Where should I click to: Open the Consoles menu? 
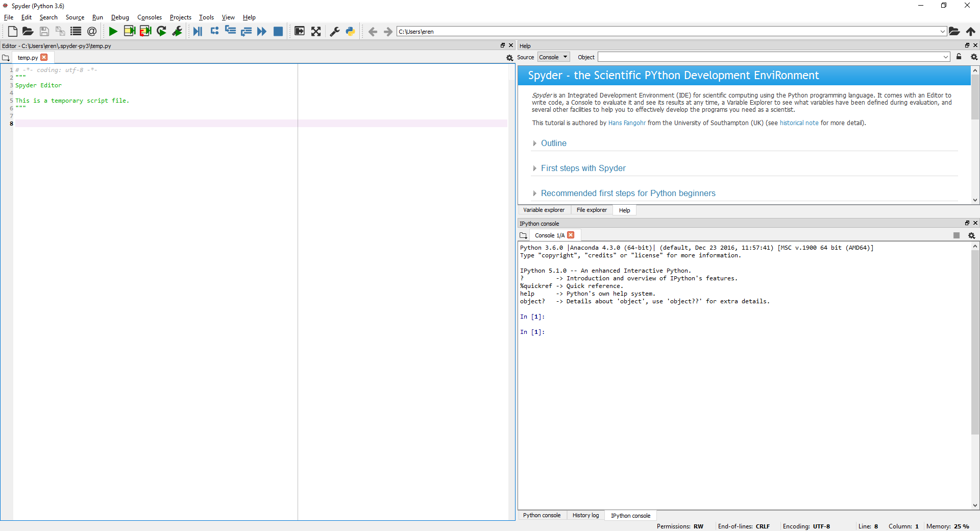click(150, 17)
